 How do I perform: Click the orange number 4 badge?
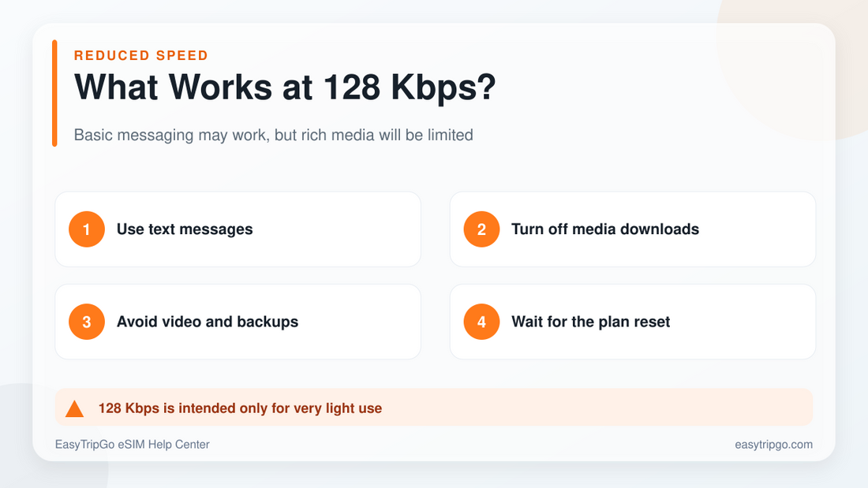[x=481, y=322]
